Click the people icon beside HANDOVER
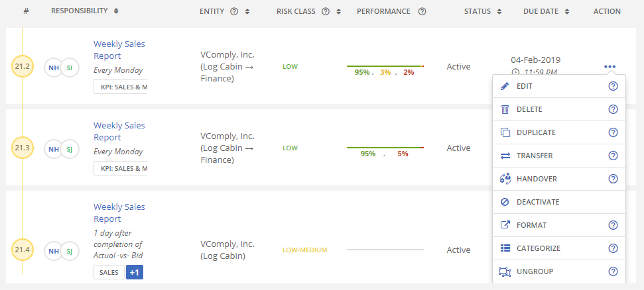Screen dimensions: 644x290 [x=505, y=179]
